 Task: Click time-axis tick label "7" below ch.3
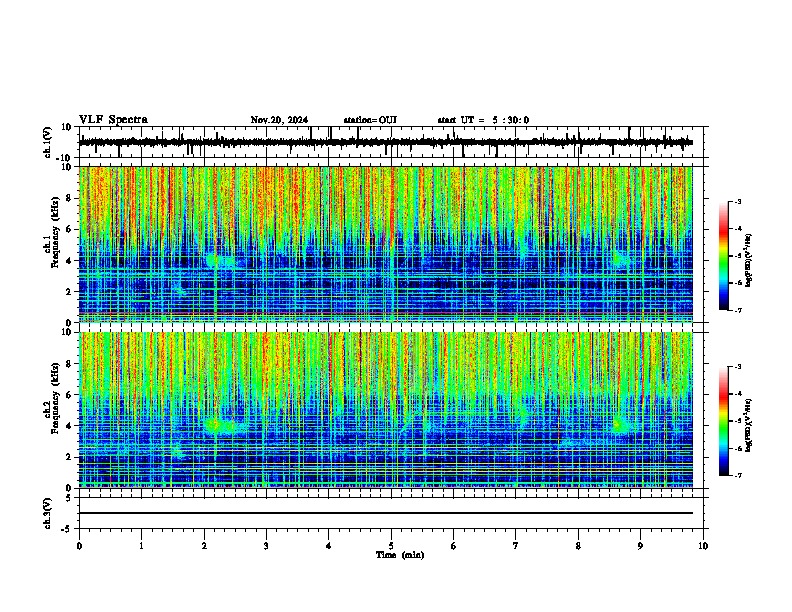[x=516, y=546]
